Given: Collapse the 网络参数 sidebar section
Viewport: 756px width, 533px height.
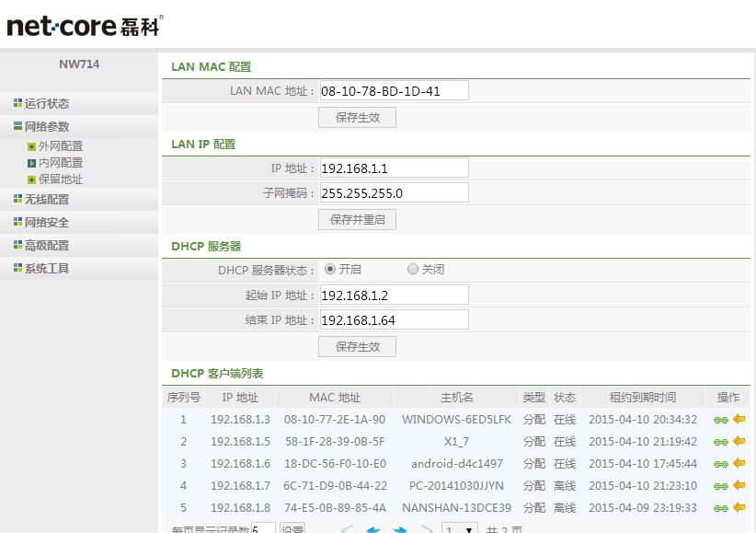Looking at the screenshot, I should click(46, 127).
